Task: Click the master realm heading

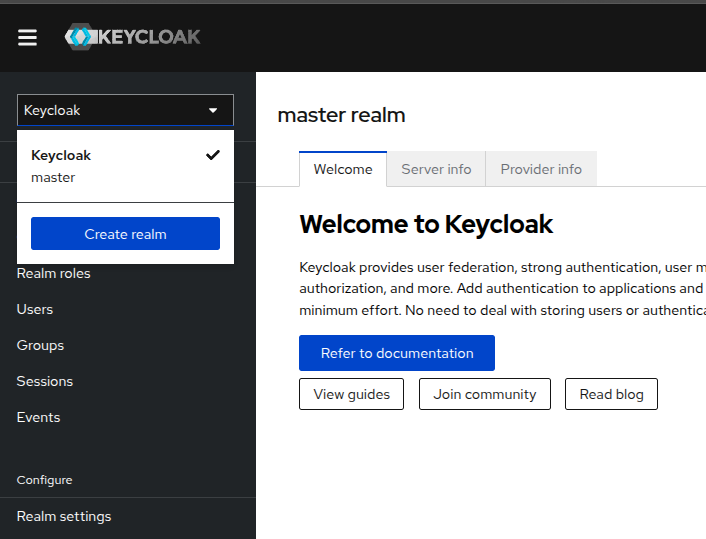Action: 341,115
